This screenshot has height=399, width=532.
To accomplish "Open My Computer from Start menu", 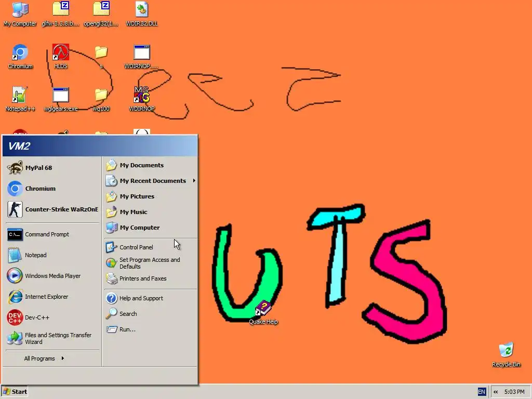I will tap(151, 228).
